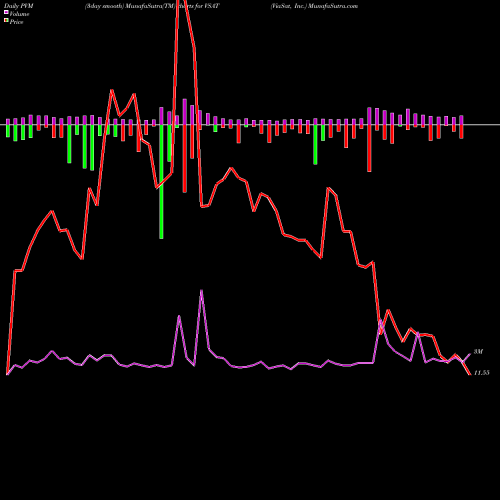
Task: Click the '(3day smooth) MunafaSutra(TM)' chart title
Action: coord(130,6)
